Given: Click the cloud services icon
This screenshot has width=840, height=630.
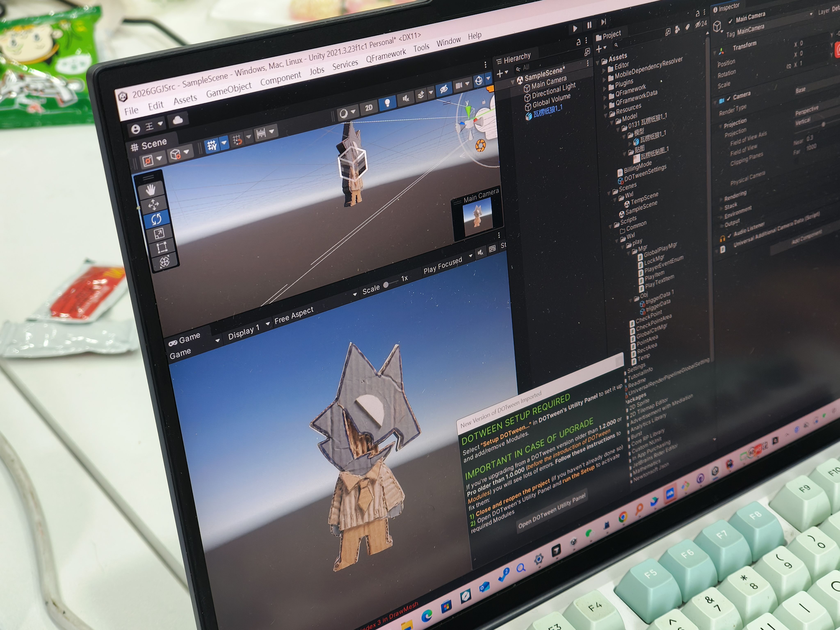Looking at the screenshot, I should 178,121.
